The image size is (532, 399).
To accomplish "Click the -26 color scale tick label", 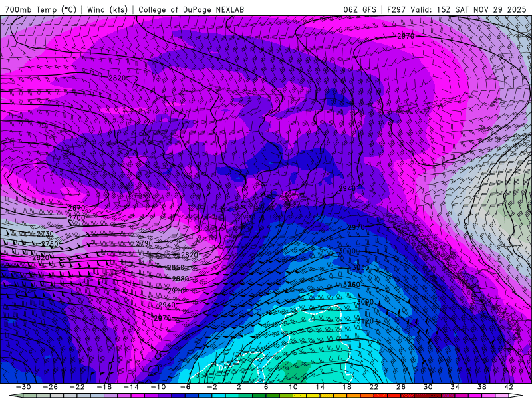I will (51, 387).
